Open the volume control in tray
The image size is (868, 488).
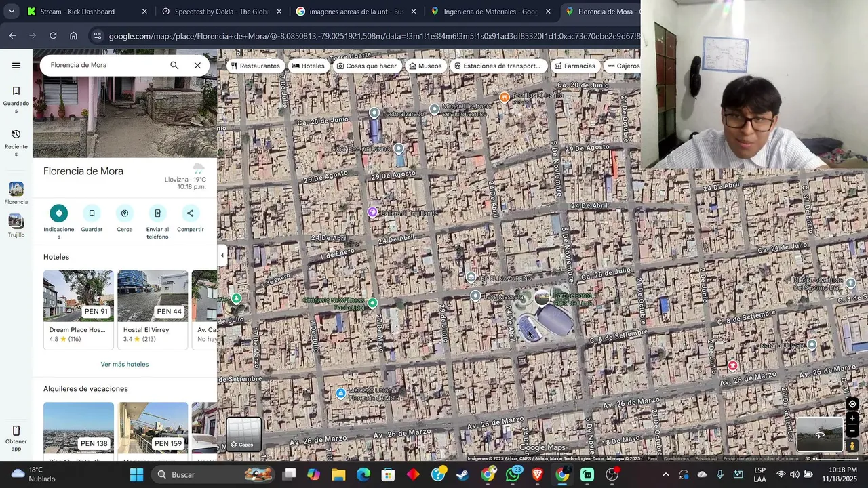[794, 474]
